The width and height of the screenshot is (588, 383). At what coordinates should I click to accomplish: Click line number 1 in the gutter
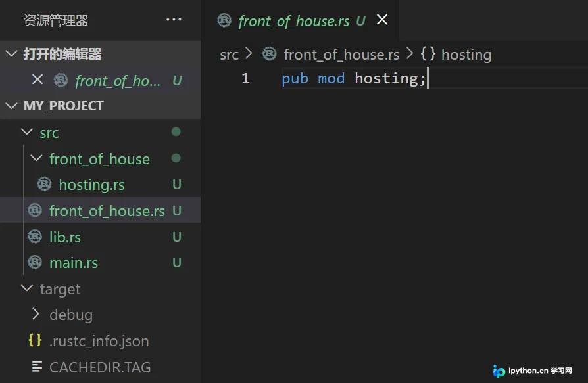pyautogui.click(x=245, y=79)
